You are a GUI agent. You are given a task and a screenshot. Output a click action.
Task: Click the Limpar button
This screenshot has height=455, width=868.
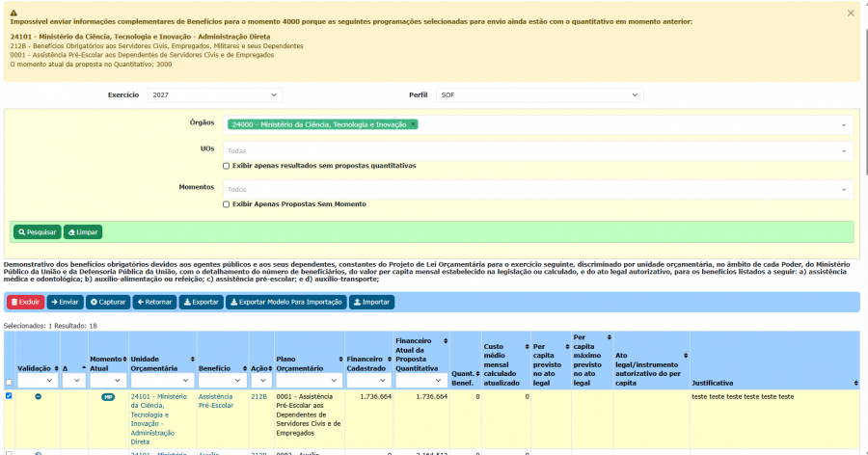tap(83, 232)
